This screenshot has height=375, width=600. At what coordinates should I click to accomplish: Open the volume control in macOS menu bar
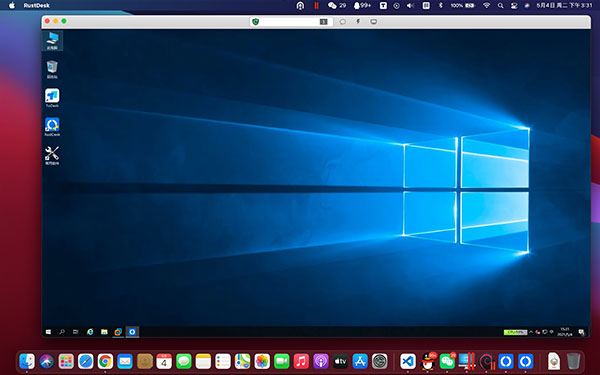(411, 5)
